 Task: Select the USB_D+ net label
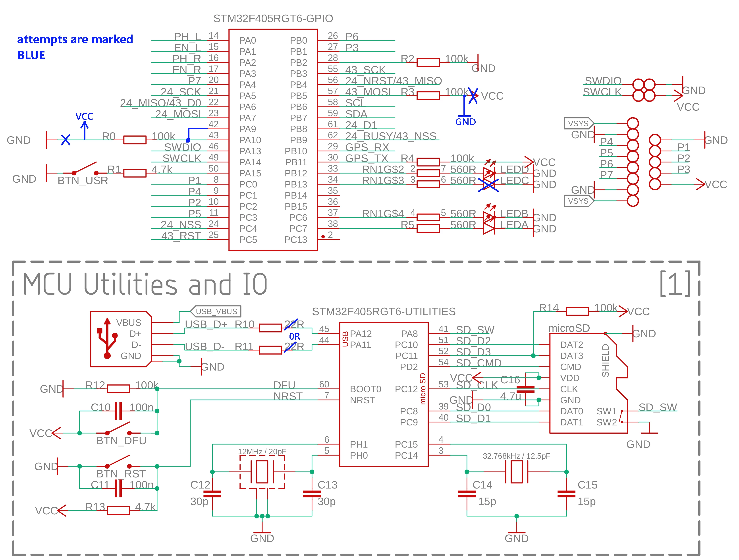pyautogui.click(x=206, y=324)
